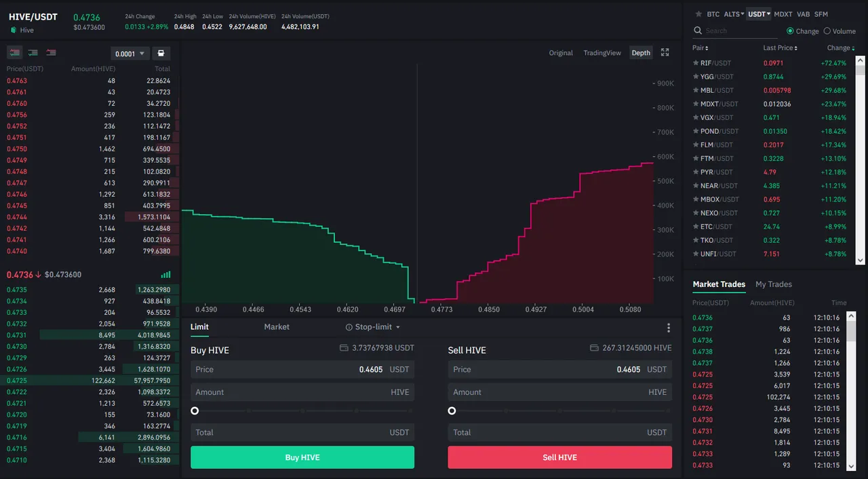Click the Buy HIVE button

(302, 457)
